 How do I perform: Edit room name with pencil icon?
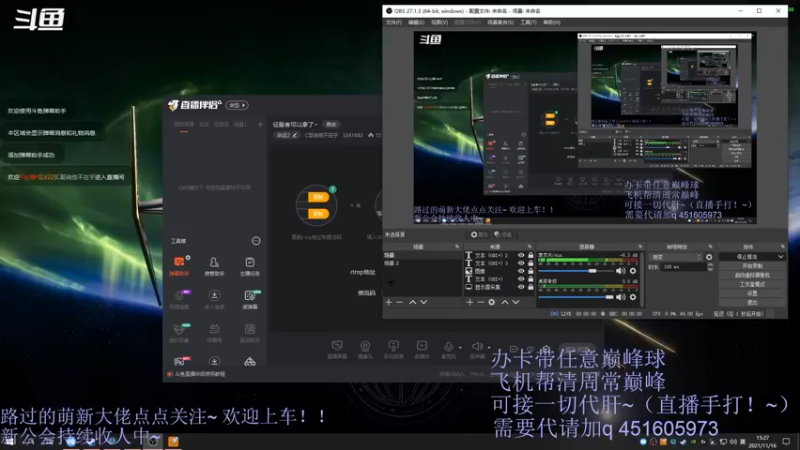295,135
